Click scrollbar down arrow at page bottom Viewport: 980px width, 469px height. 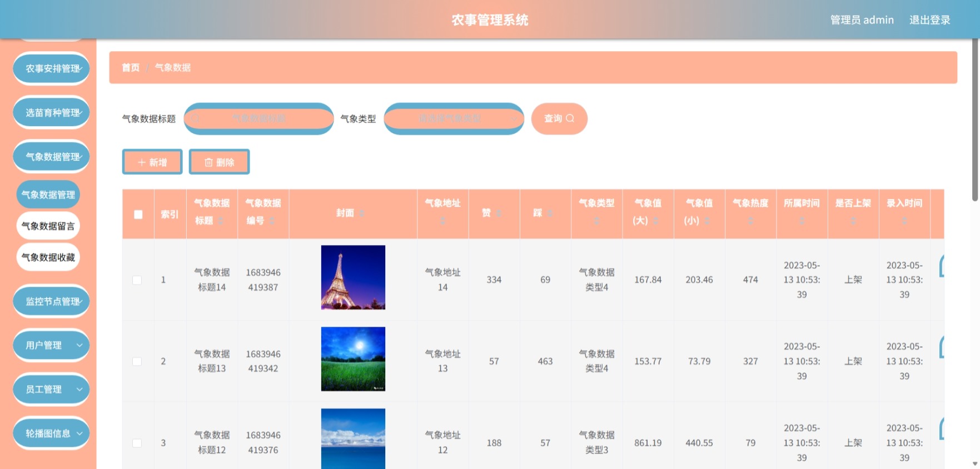point(975,463)
